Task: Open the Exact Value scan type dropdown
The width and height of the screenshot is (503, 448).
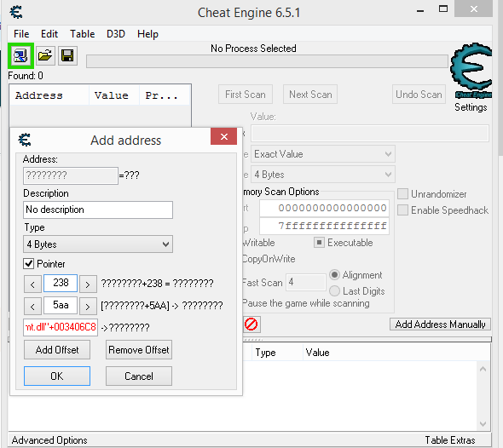Action: tap(323, 154)
